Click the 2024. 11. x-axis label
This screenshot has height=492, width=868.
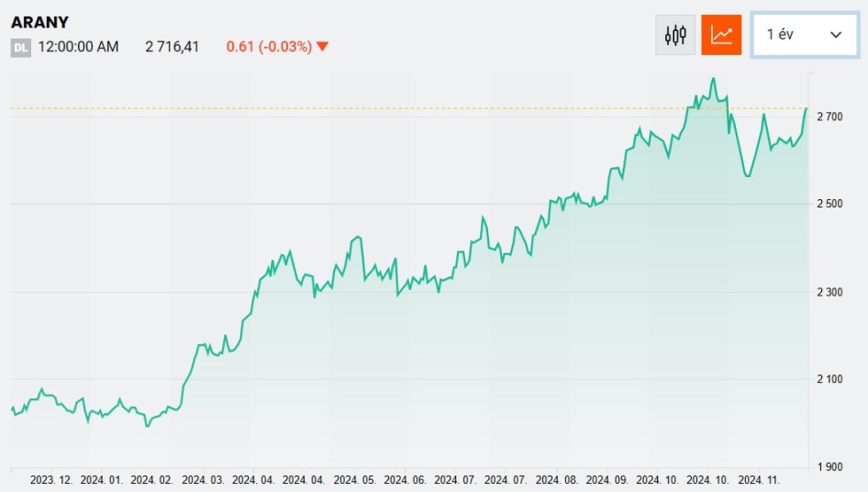(759, 480)
